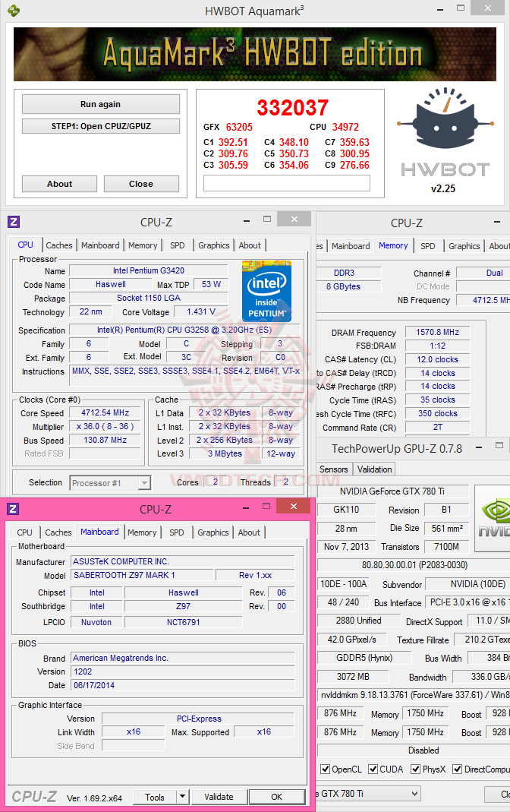Maximize the pink CPU-Z Mainboard window

click(266, 506)
